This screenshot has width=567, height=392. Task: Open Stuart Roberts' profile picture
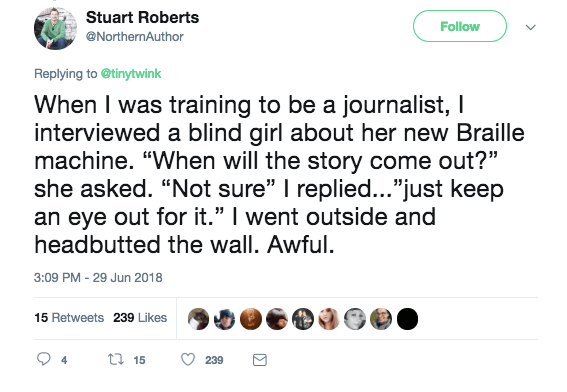pyautogui.click(x=55, y=29)
